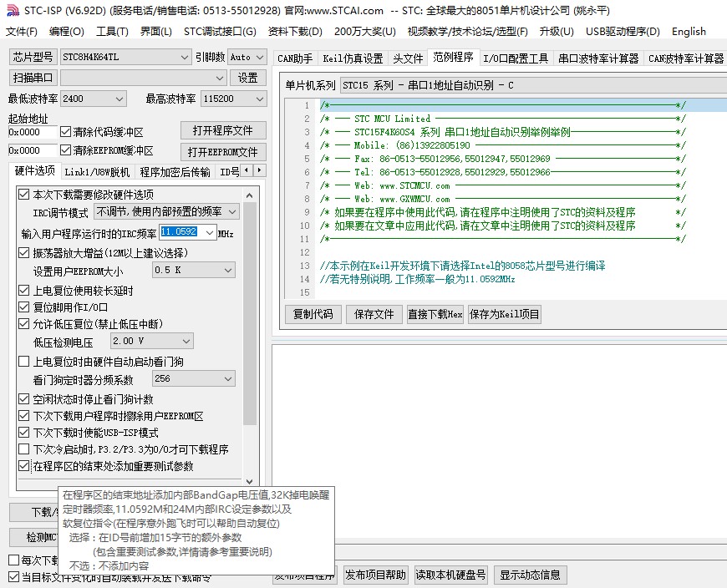Click 读取本机硬盘号 button
The image size is (727, 588).
450,575
